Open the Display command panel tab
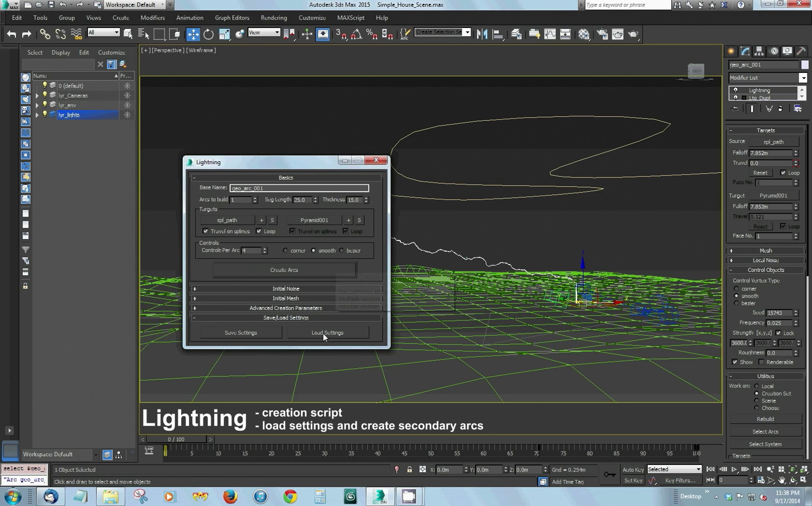 click(787, 51)
